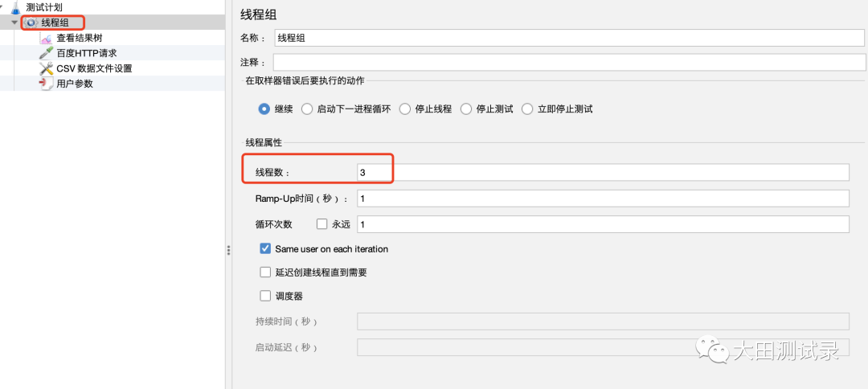Click the Ramp-Up时间 input field
The height and width of the screenshot is (389, 868).
tap(603, 198)
